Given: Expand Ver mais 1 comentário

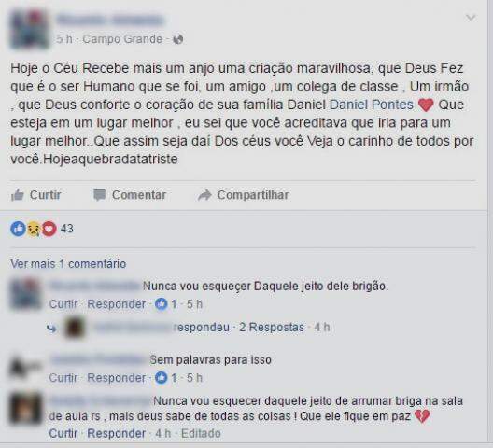Looking at the screenshot, I should (68, 264).
